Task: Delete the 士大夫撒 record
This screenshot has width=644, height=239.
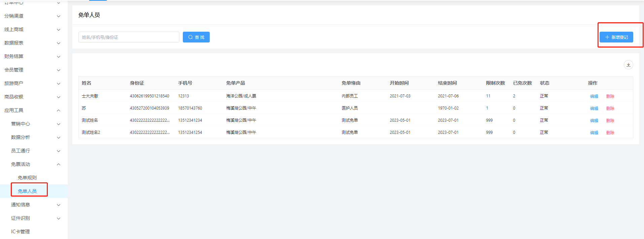Action: [x=610, y=96]
